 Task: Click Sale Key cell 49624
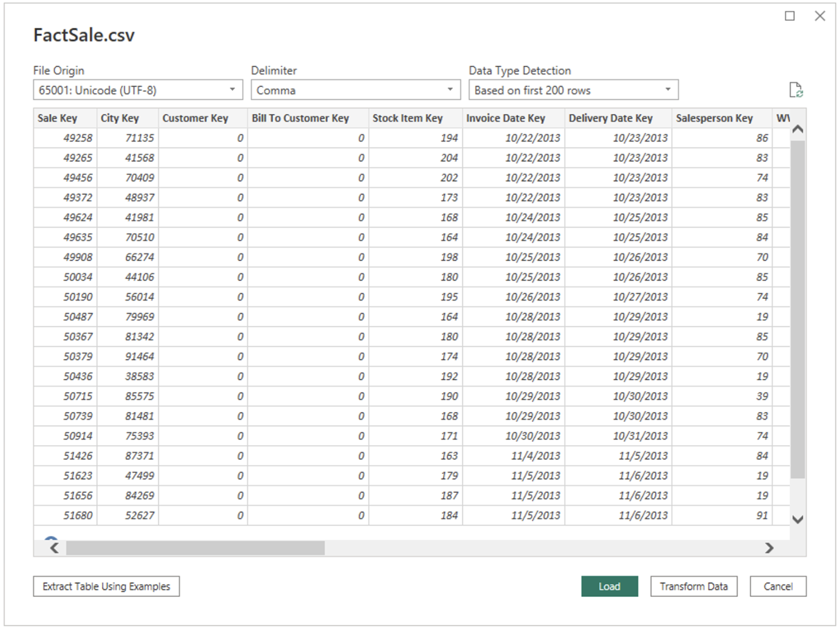(65, 217)
